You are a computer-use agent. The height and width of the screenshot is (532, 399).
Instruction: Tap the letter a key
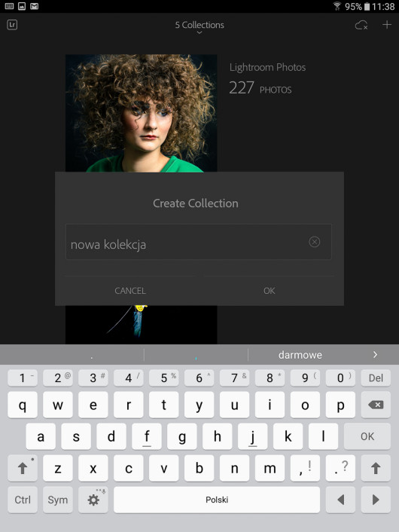pyautogui.click(x=41, y=436)
